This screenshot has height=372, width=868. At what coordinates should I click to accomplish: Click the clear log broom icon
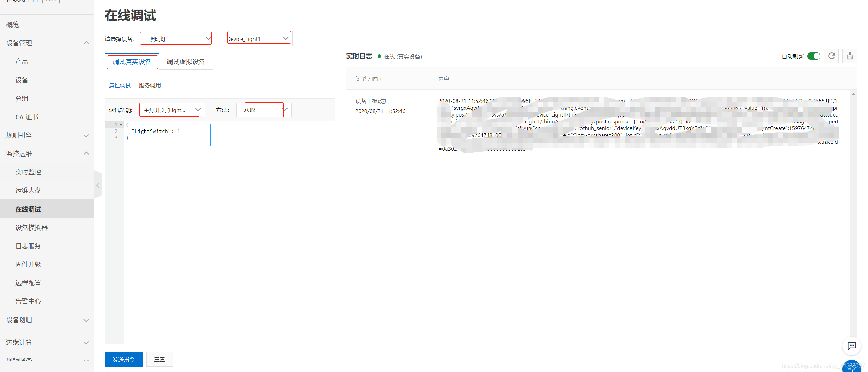[850, 56]
